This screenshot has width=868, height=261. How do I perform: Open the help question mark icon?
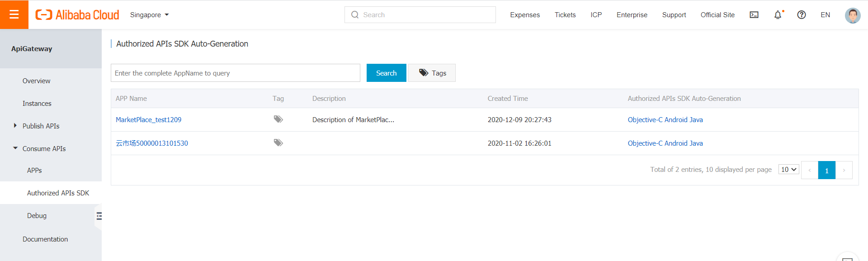click(x=802, y=15)
